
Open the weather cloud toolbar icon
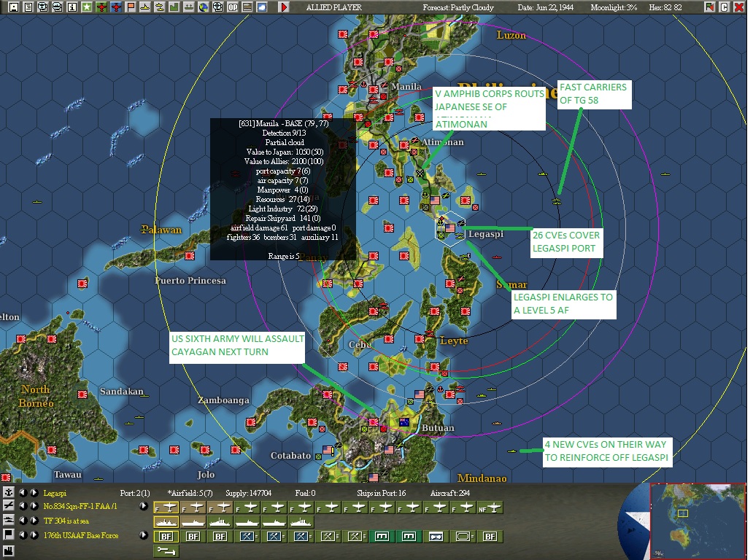pyautogui.click(x=262, y=7)
